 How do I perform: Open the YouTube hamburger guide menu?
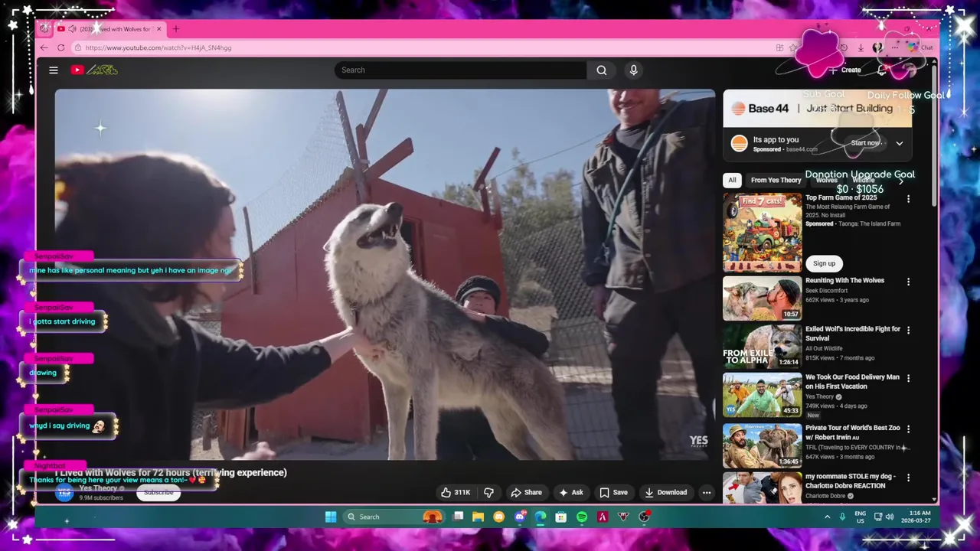click(x=54, y=70)
